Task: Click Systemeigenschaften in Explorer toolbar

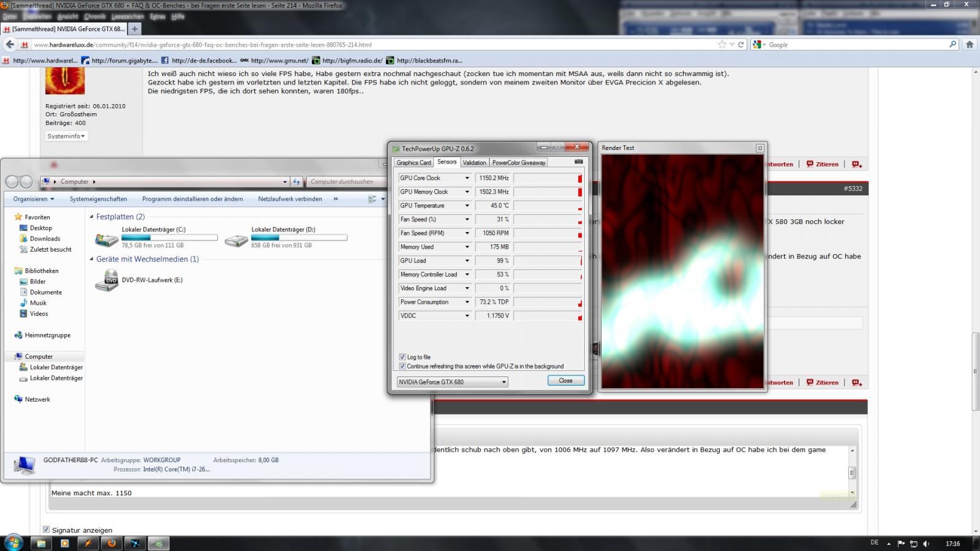Action: pos(99,199)
